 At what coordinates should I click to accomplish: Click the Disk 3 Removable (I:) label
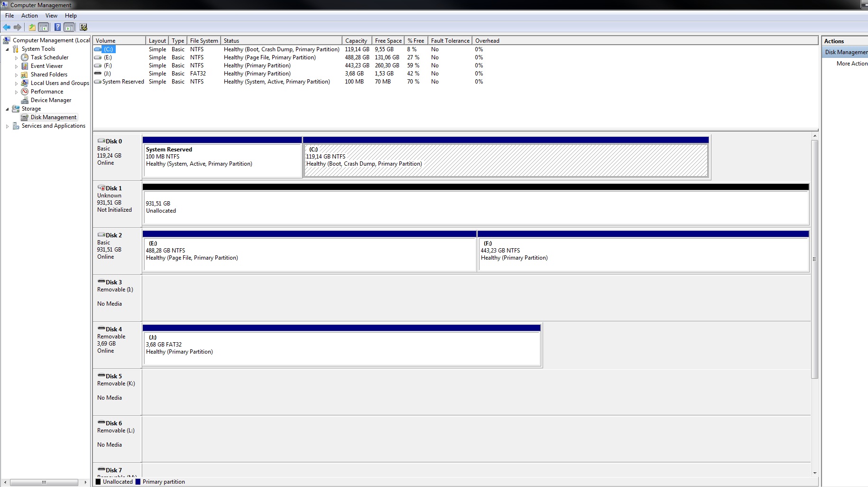point(115,290)
